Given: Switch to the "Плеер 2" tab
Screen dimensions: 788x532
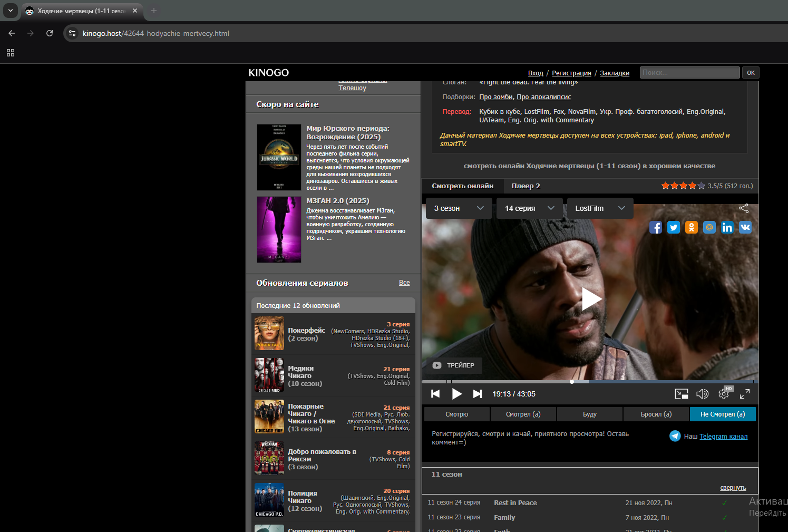Looking at the screenshot, I should (526, 186).
